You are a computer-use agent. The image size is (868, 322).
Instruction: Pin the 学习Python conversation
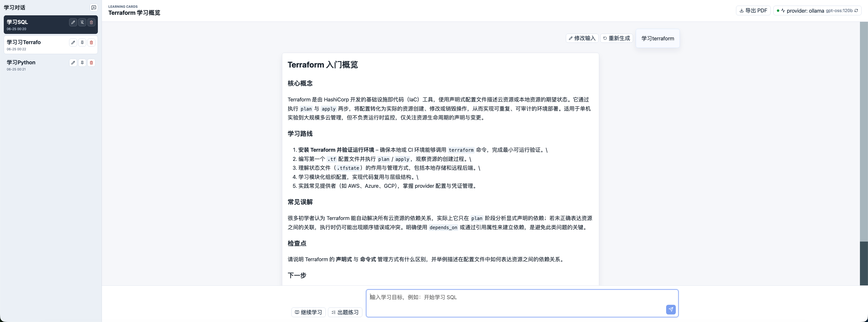pyautogui.click(x=82, y=63)
